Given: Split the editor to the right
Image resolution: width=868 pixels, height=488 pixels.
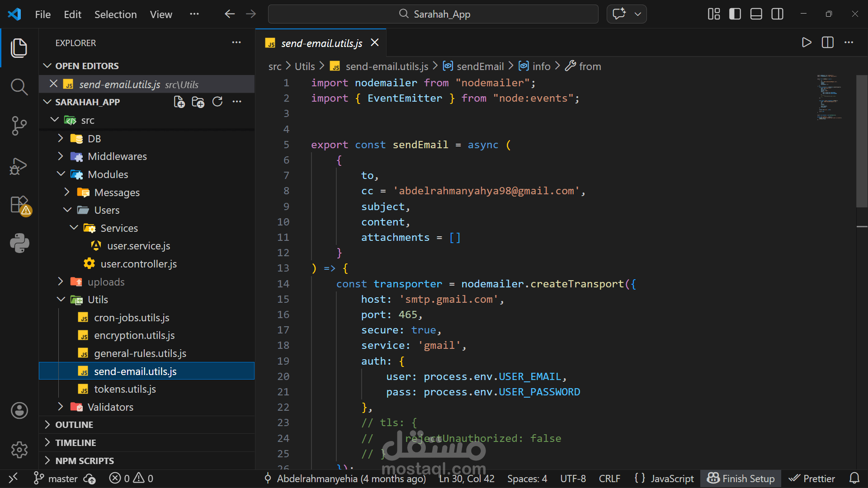Looking at the screenshot, I should pyautogui.click(x=827, y=42).
